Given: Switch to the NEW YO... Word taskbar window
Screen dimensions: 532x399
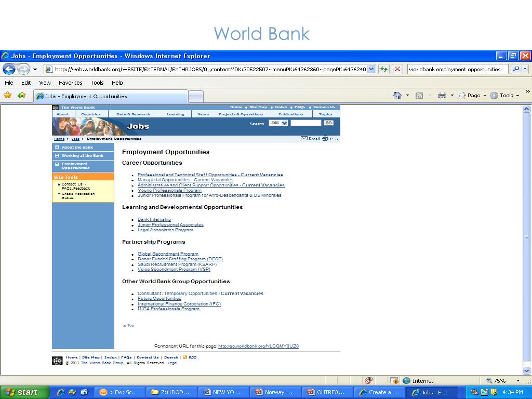Looking at the screenshot, I should (223, 392).
